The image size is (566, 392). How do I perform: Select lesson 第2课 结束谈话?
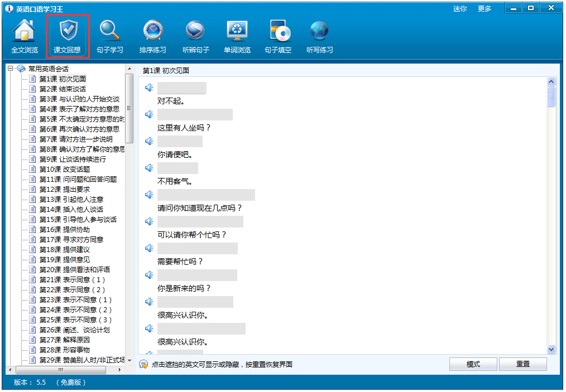[63, 89]
